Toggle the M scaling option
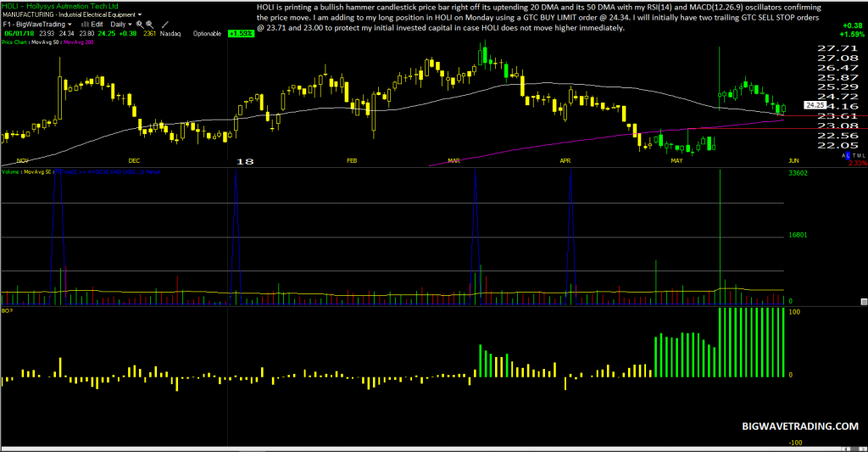 click(x=859, y=156)
